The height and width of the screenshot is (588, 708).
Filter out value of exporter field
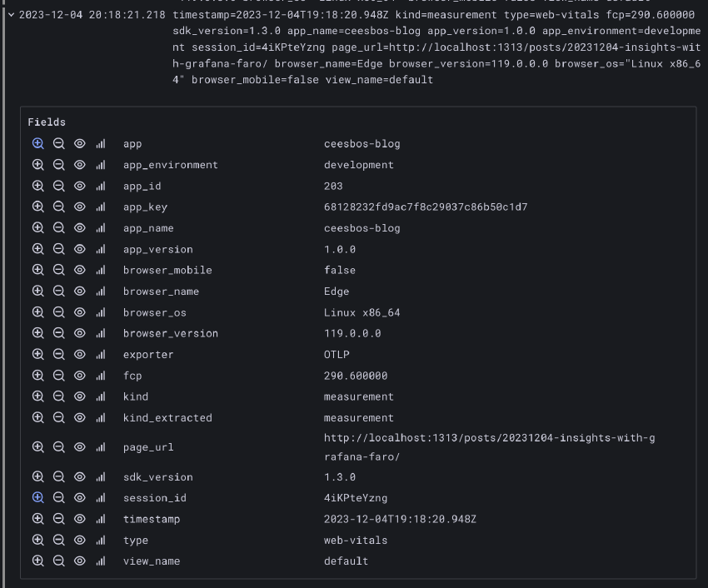(x=59, y=355)
